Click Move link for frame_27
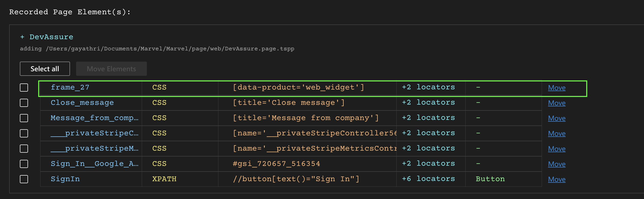 click(557, 88)
